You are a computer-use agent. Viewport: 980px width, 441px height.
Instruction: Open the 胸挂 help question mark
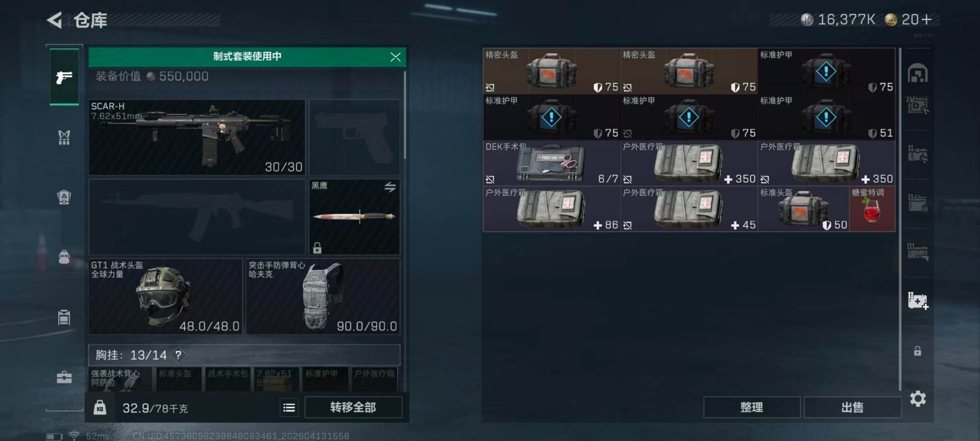pyautogui.click(x=178, y=355)
